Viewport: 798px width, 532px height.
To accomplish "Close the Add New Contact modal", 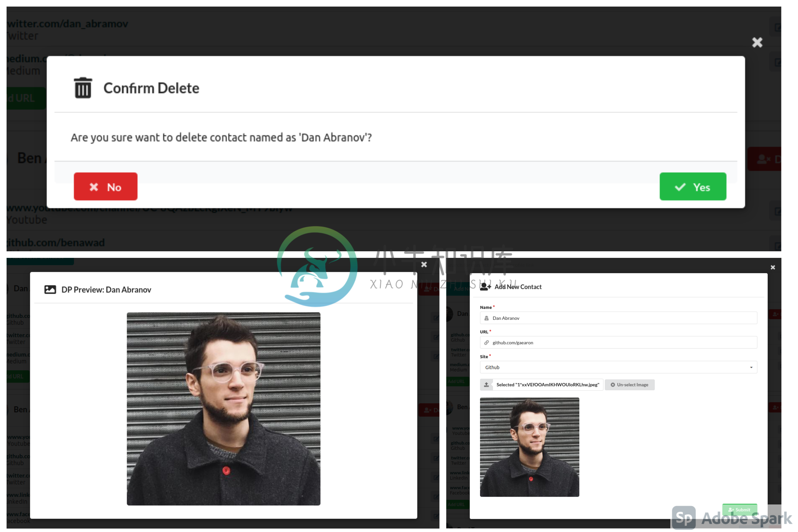I will point(773,267).
